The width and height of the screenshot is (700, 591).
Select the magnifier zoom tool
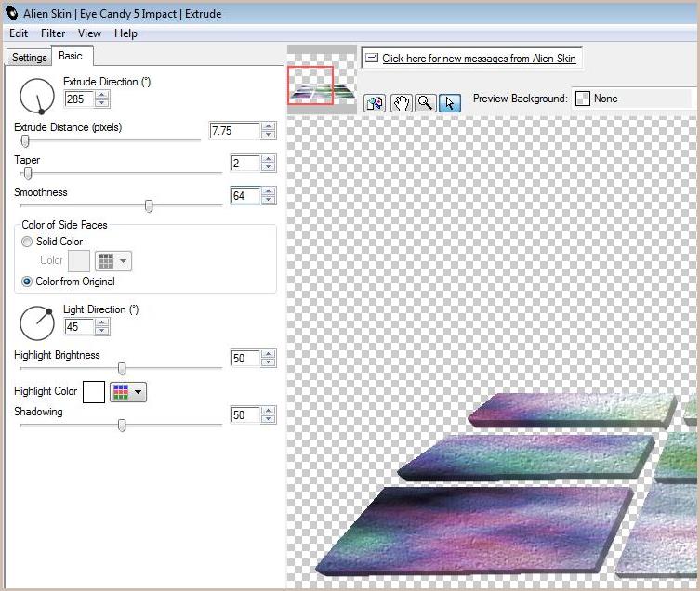coord(425,103)
